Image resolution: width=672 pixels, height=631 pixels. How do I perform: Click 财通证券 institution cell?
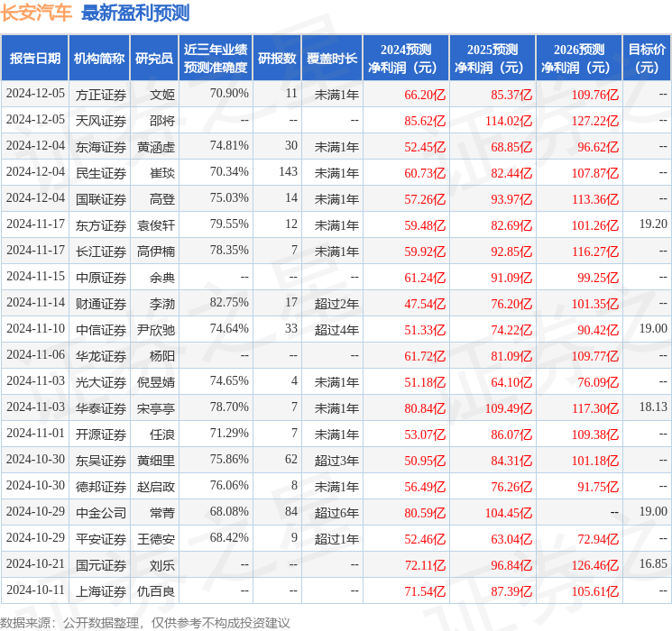101,304
